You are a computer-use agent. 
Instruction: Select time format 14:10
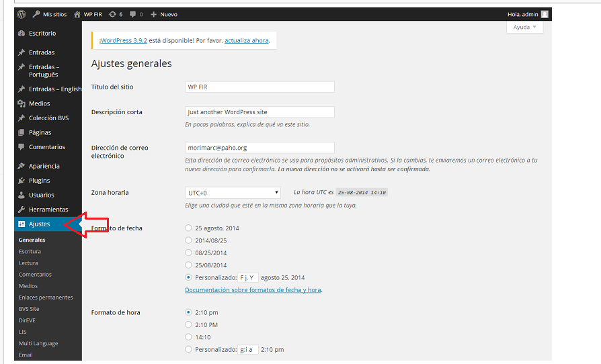point(188,337)
